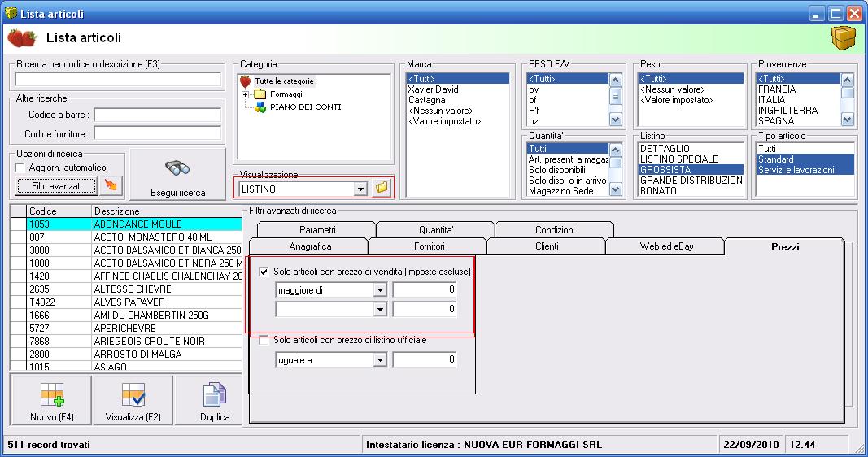The width and height of the screenshot is (868, 457).
Task: Click the Codice a barre field
Action: tap(157, 115)
